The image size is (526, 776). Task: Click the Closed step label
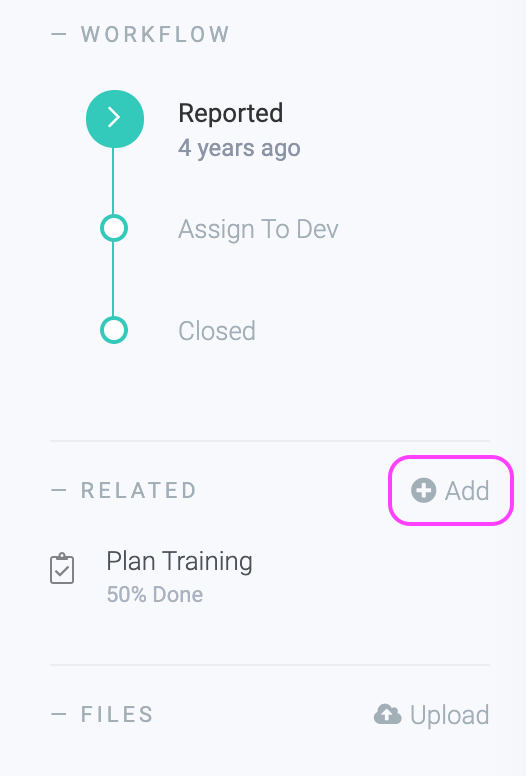tap(217, 331)
